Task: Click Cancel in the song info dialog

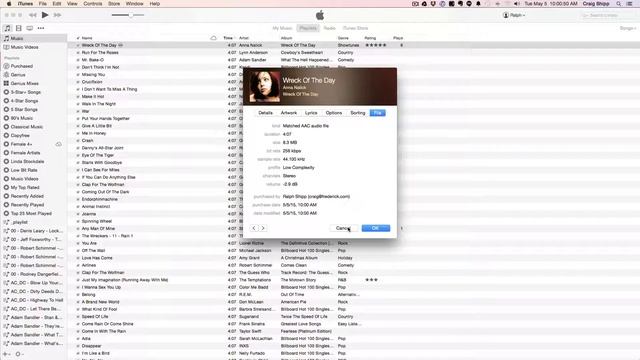Action: click(343, 228)
